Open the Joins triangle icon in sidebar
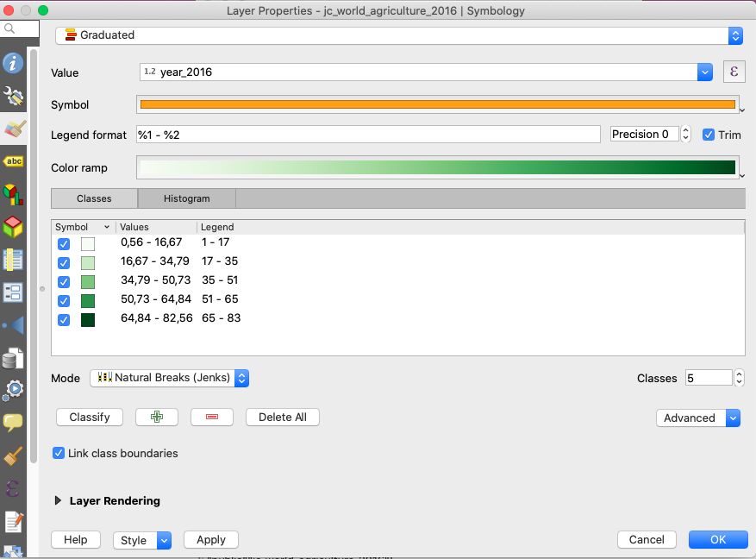Viewport: 756px width, 559px height. coord(13,325)
